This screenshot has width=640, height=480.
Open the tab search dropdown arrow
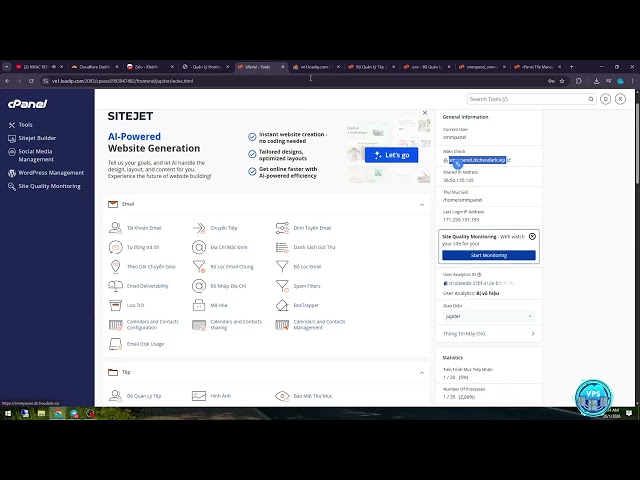tap(7, 67)
